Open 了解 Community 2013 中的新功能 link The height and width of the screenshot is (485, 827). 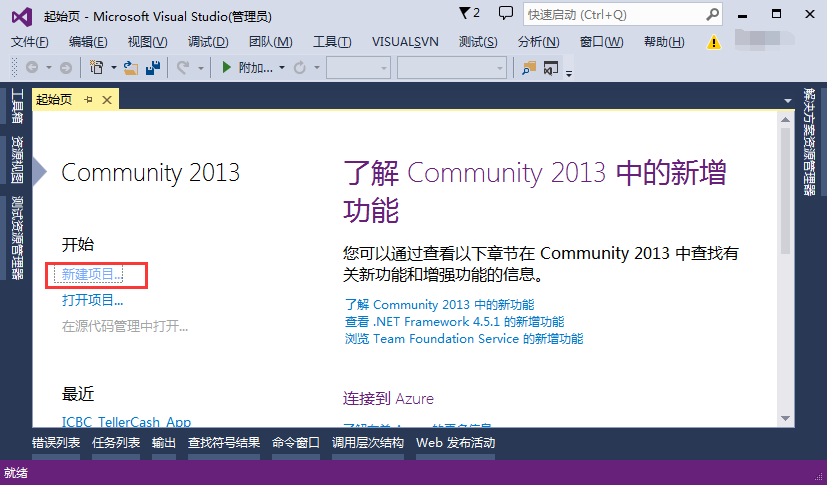[x=439, y=305]
